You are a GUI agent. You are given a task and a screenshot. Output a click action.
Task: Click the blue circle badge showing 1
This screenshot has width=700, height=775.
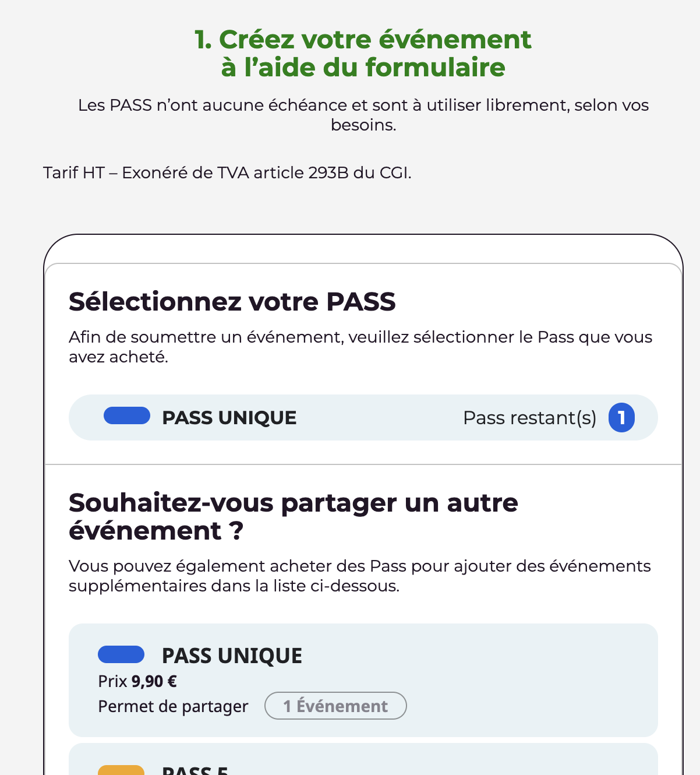point(621,417)
